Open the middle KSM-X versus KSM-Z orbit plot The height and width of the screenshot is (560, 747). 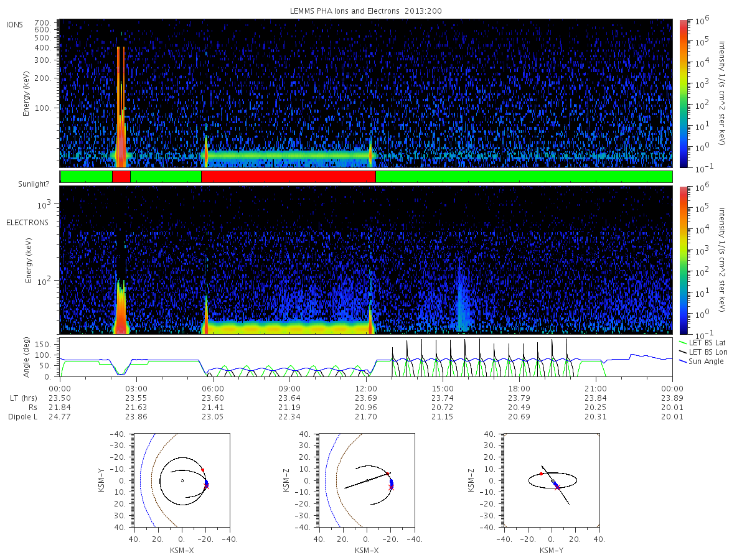coord(367,480)
